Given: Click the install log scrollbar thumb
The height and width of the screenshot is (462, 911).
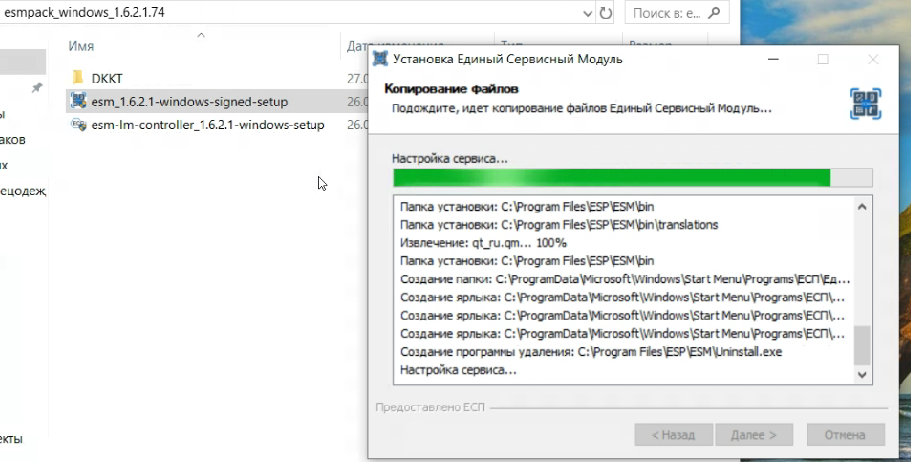Looking at the screenshot, I should 862,345.
